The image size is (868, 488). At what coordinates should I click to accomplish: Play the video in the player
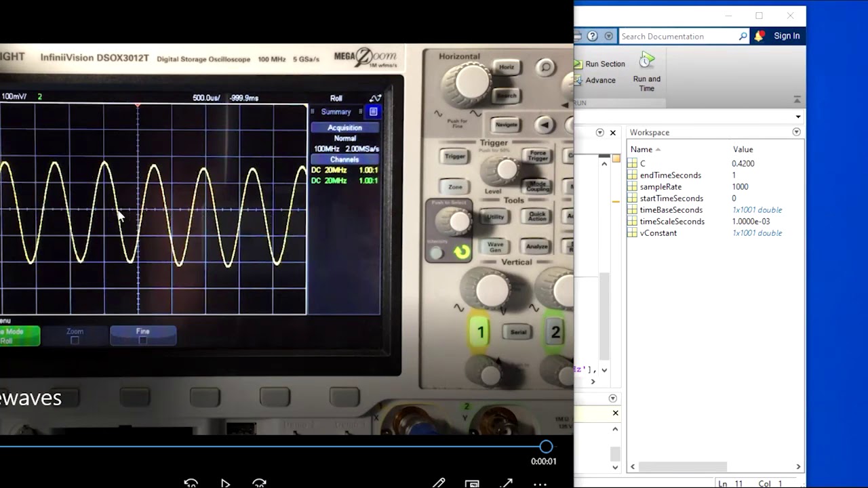click(225, 483)
